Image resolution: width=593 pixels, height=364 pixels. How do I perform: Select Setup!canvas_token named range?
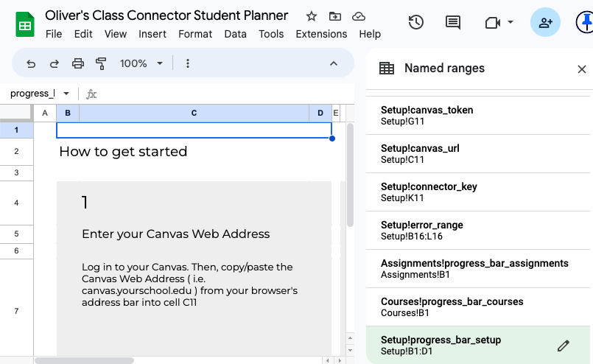pyautogui.click(x=478, y=116)
